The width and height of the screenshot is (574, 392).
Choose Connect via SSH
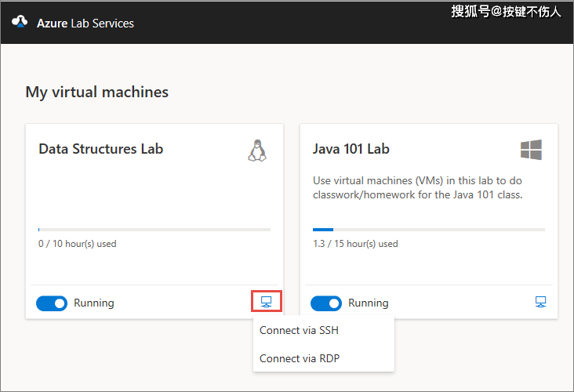point(299,330)
